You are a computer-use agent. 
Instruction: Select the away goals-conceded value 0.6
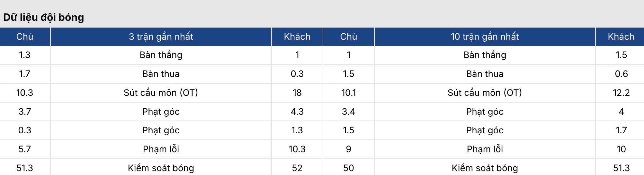click(621, 74)
